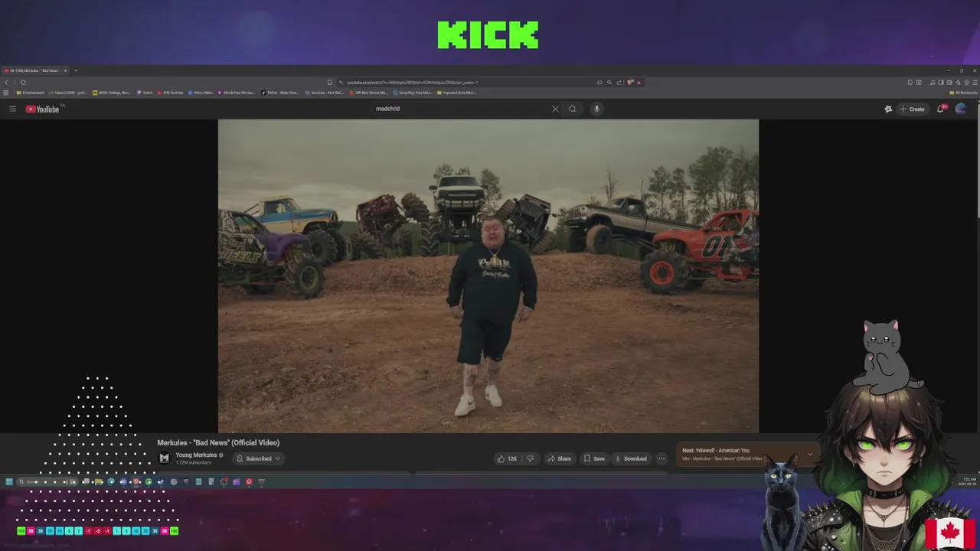The height and width of the screenshot is (551, 980).
Task: Click the red OBS-style taskbar icon
Action: pyautogui.click(x=249, y=481)
